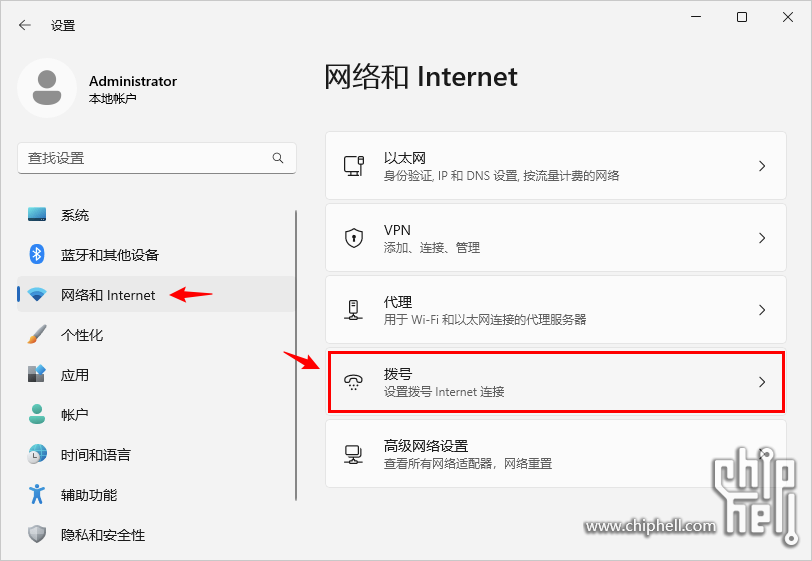
Task: Open the 代理 settings card
Action: click(x=556, y=310)
